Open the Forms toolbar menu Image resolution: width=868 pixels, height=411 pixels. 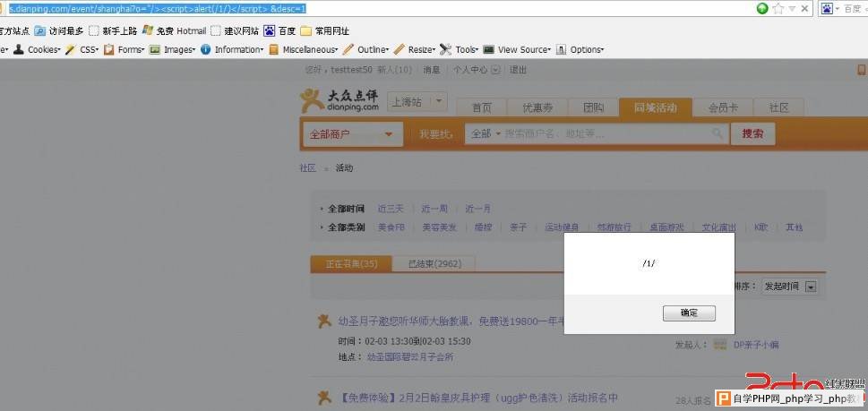[124, 49]
